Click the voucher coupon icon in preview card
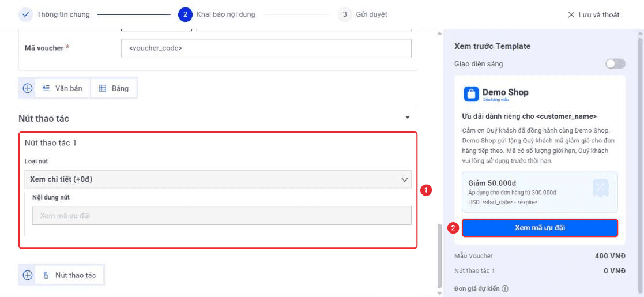 click(600, 189)
